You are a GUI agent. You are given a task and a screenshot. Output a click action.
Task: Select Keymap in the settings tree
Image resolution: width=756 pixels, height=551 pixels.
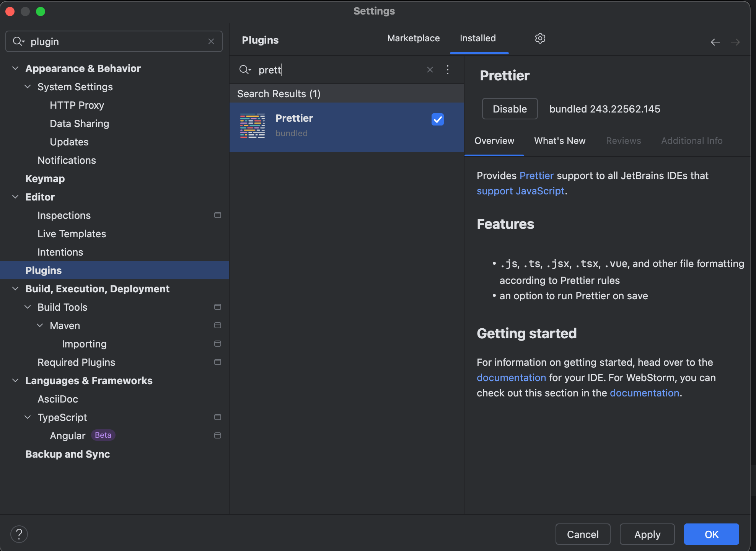click(x=45, y=179)
